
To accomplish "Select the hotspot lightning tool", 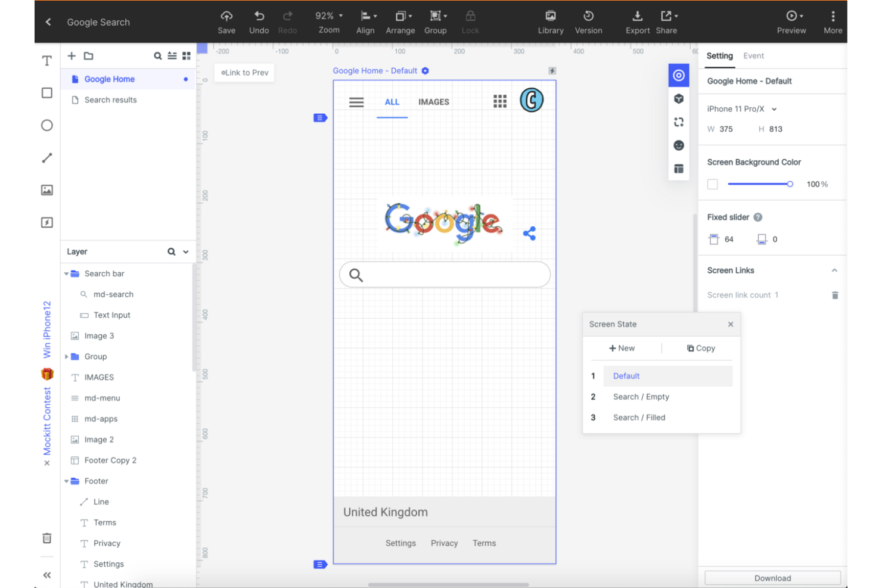I will 47,222.
